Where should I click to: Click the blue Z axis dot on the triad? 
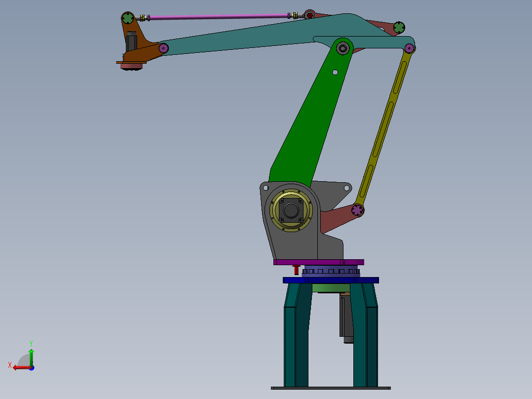(32, 368)
